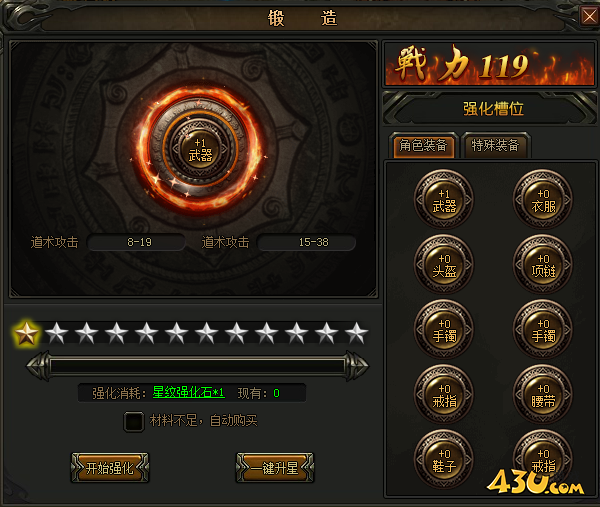Open the 特殊装备 tab
Image resolution: width=600 pixels, height=507 pixels.
click(495, 146)
